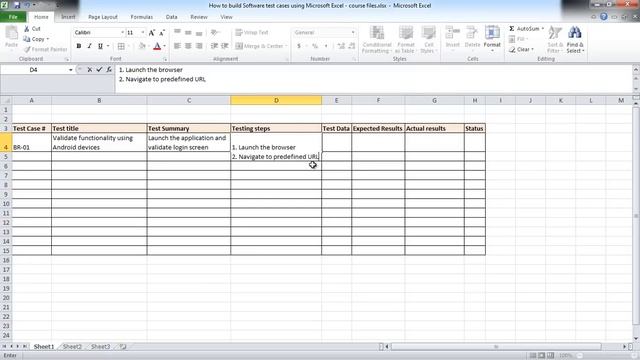The width and height of the screenshot is (640, 360).
Task: Click the Percent Style icon
Action: [315, 46]
